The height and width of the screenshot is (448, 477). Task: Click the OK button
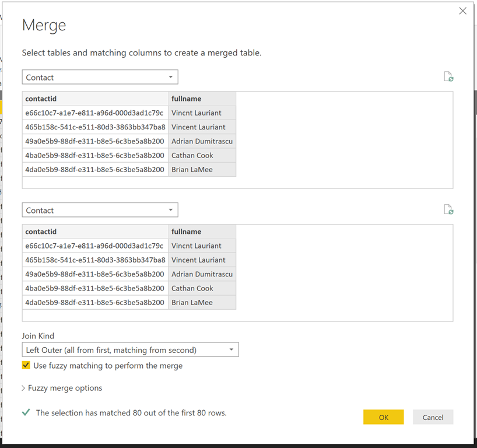coord(383,417)
